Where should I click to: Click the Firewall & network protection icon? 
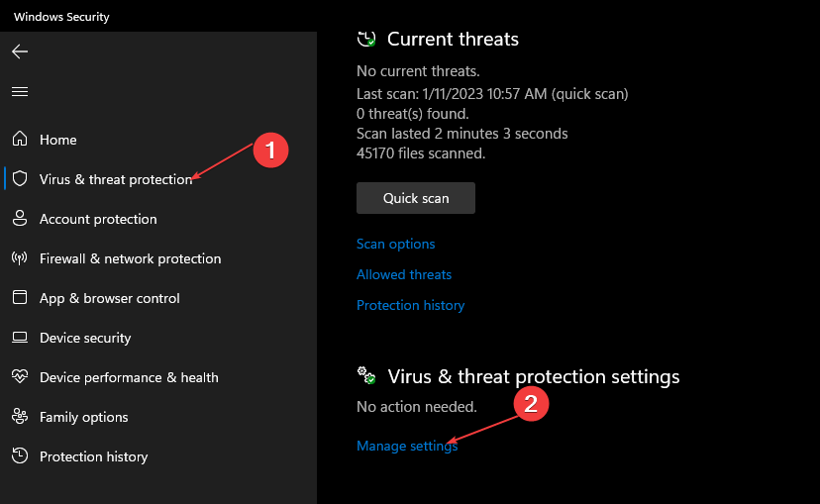(20, 258)
